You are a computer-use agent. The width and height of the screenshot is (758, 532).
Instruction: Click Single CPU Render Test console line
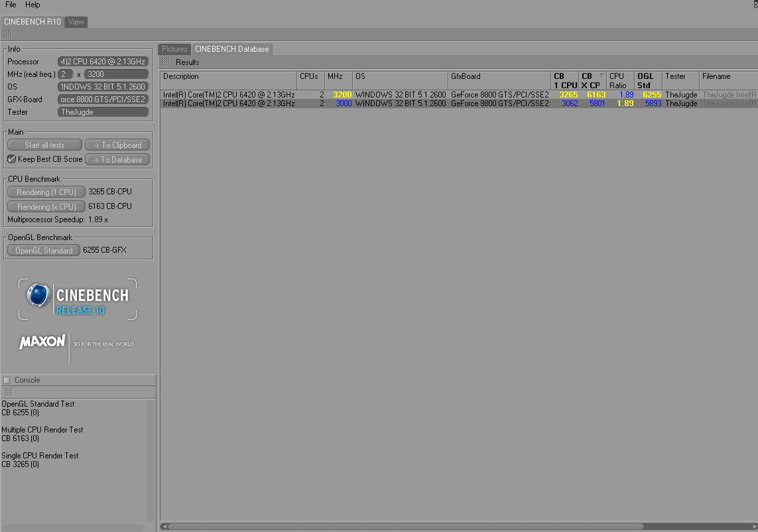[40, 456]
